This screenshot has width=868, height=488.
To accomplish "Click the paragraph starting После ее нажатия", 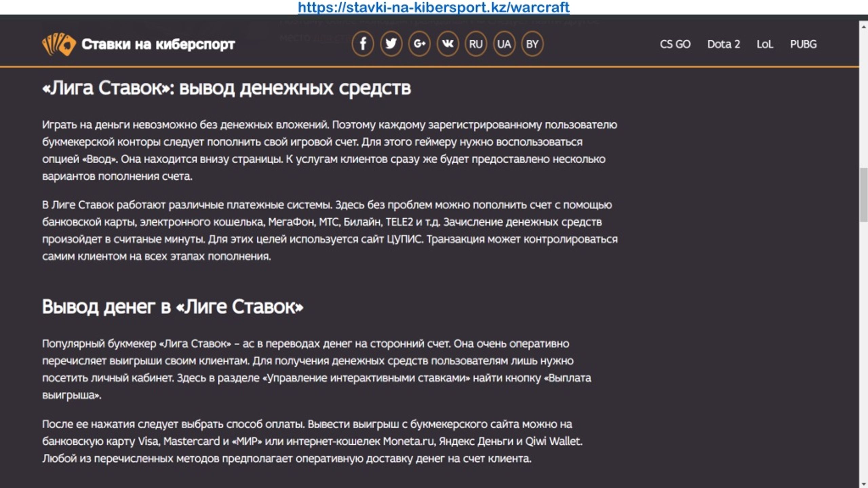I will pos(312,441).
